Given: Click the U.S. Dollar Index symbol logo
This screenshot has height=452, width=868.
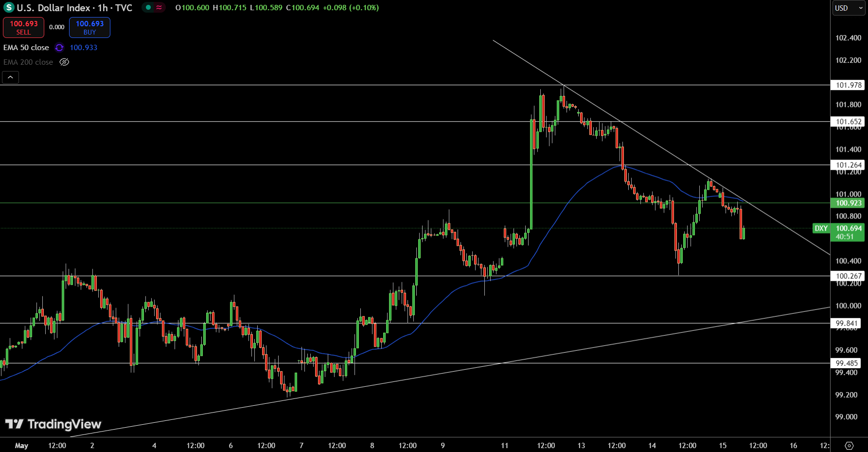Looking at the screenshot, I should [8, 8].
